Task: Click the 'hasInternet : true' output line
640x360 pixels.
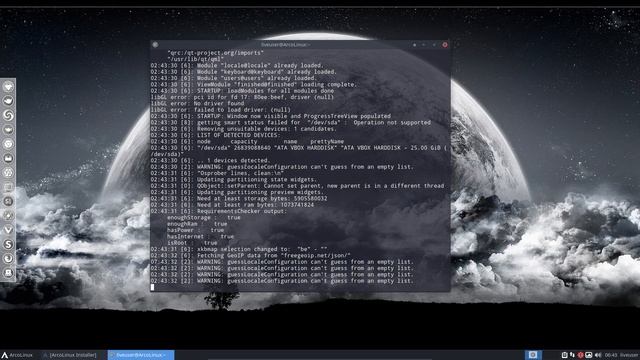Action: click(x=200, y=236)
